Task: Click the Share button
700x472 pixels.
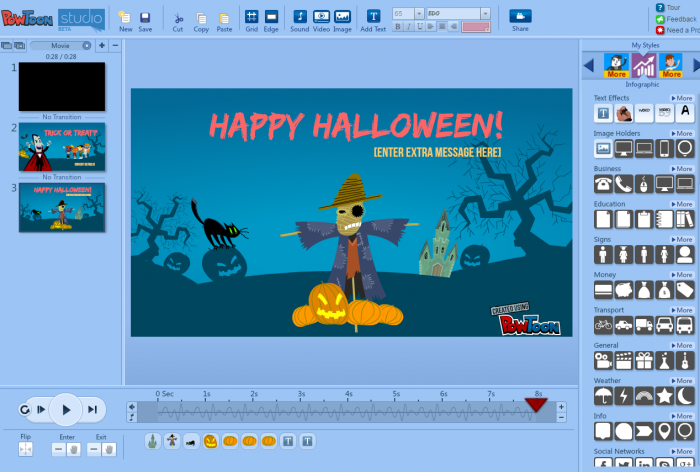Action: [520, 21]
